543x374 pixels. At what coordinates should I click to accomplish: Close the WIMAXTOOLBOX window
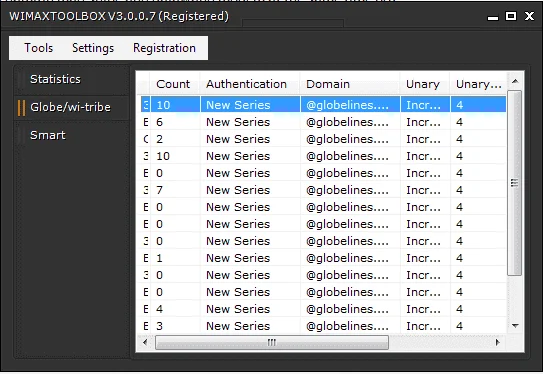tap(529, 16)
